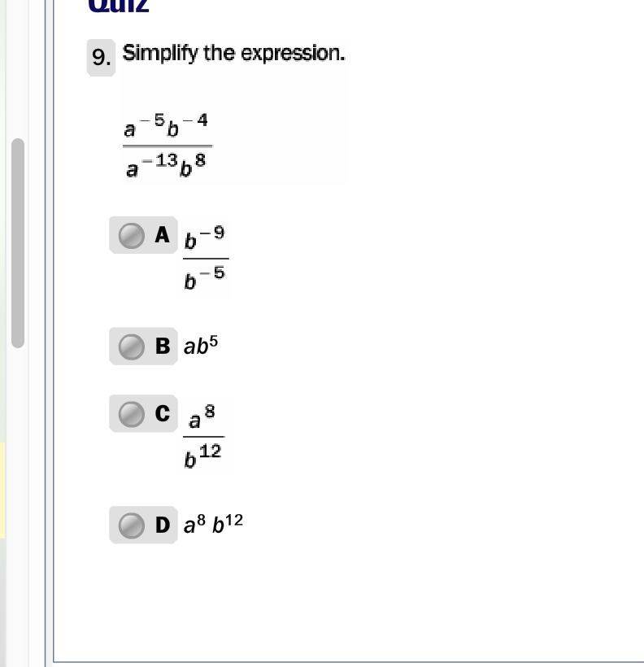The width and height of the screenshot is (644, 667).
Task: Click the bold letter B label
Action: coord(163,347)
